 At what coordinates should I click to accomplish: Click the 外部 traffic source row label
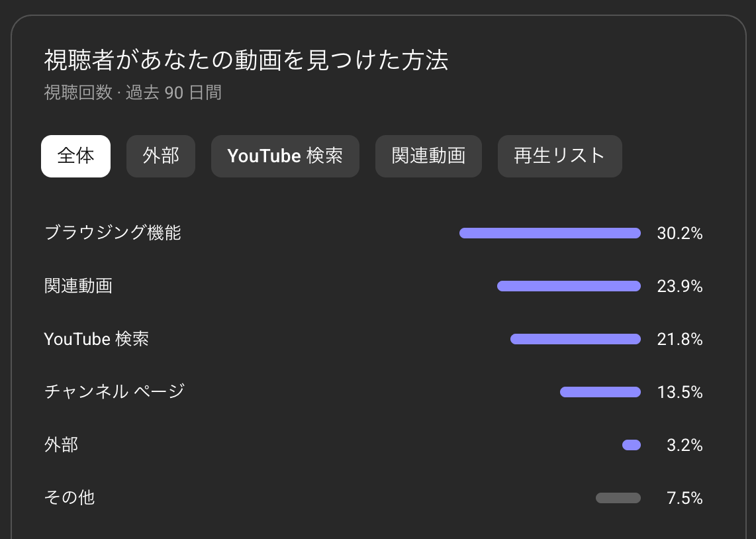pyautogui.click(x=61, y=444)
